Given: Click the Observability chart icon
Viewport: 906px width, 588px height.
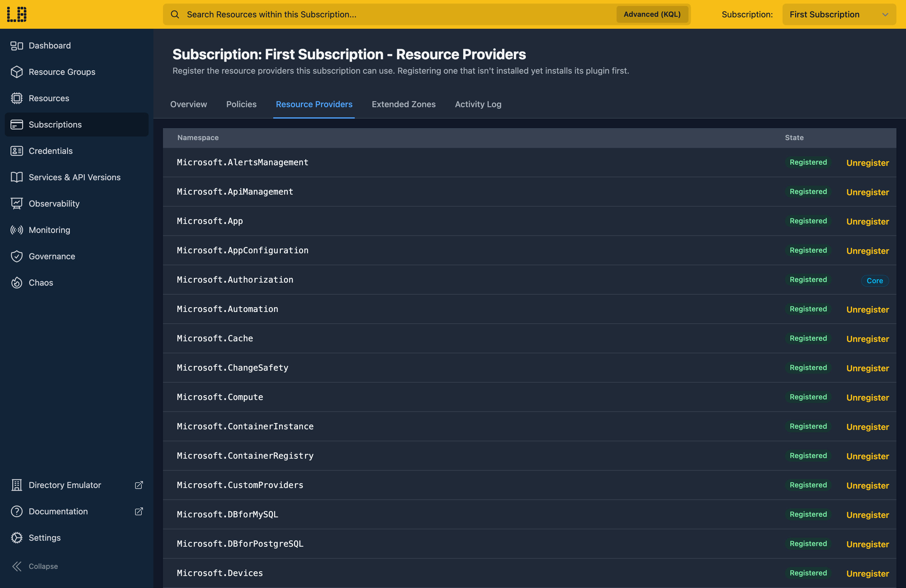Looking at the screenshot, I should tap(17, 204).
